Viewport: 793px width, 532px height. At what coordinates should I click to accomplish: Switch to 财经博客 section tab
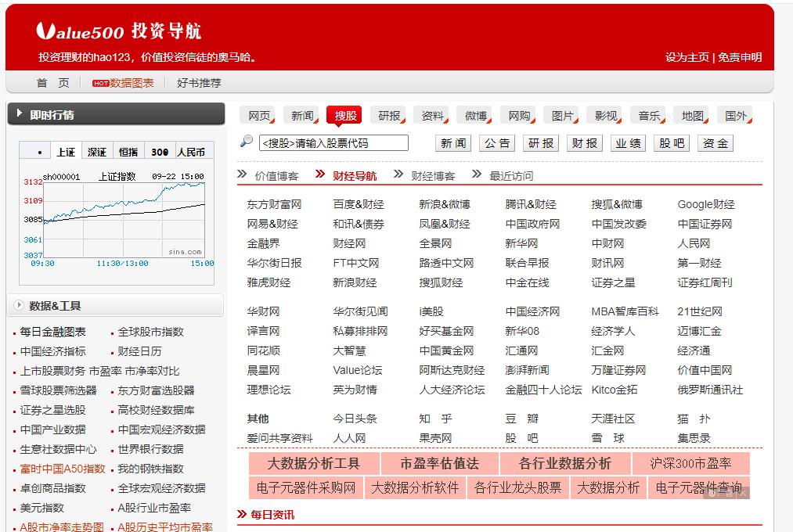(433, 176)
